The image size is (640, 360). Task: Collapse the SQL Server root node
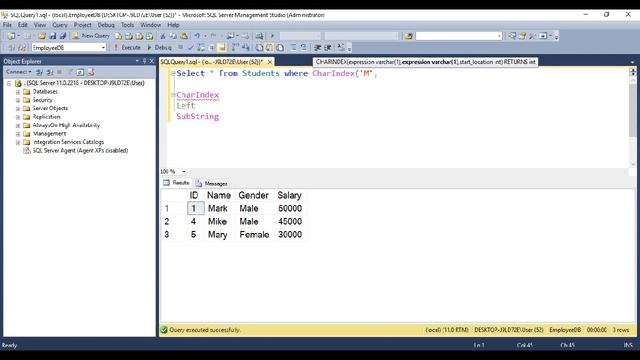tap(9, 83)
